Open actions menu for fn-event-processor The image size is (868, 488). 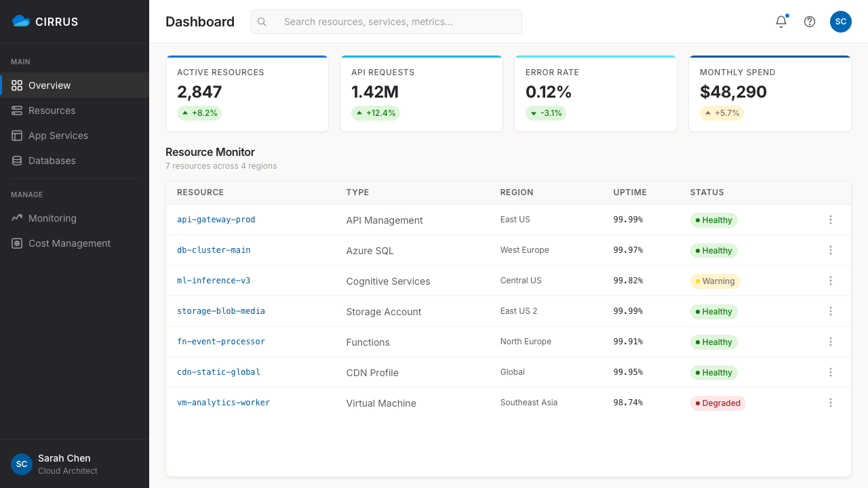(x=831, y=342)
